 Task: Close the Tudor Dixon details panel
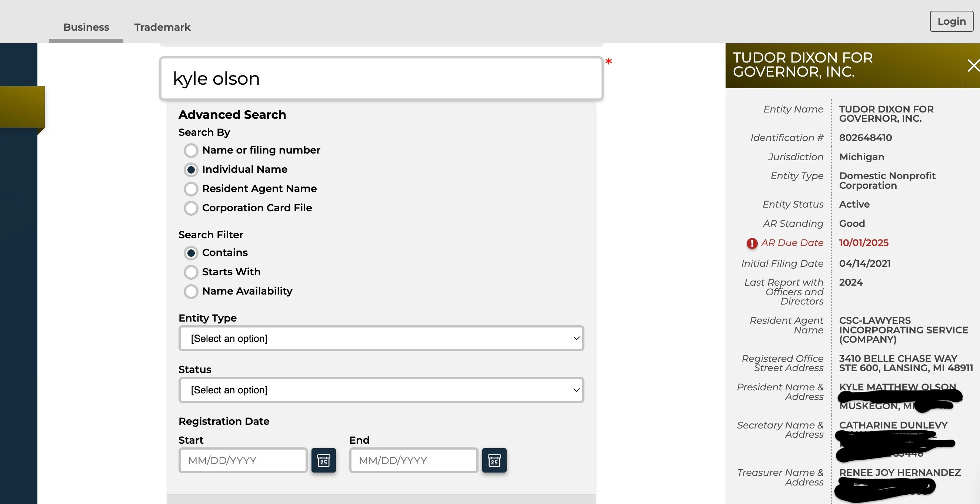coord(973,65)
